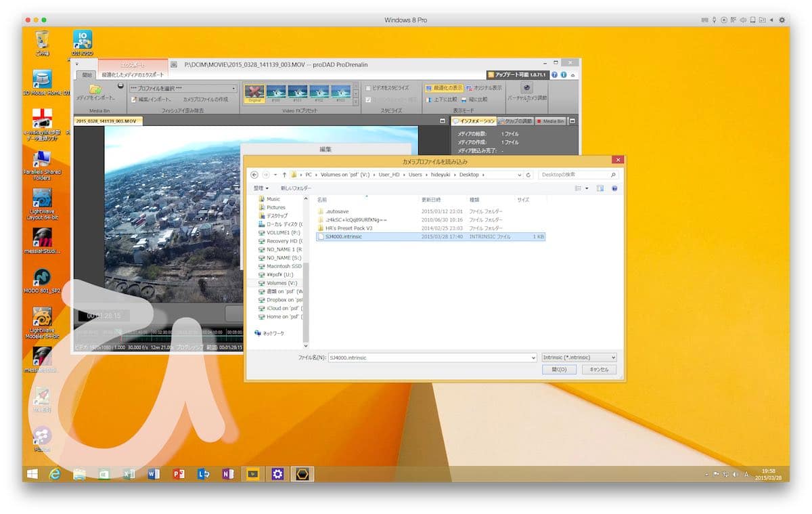Select the Original video FX preset thumbnail
The width and height of the screenshot is (812, 514).
pyautogui.click(x=254, y=92)
